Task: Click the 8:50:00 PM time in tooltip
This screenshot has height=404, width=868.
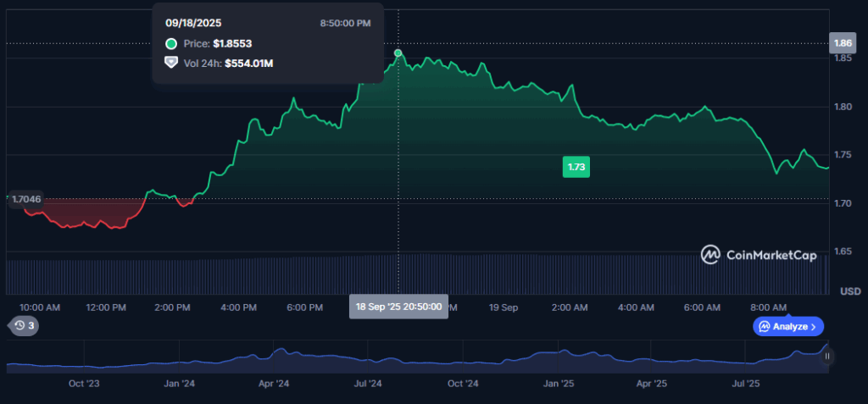Action: [x=346, y=23]
